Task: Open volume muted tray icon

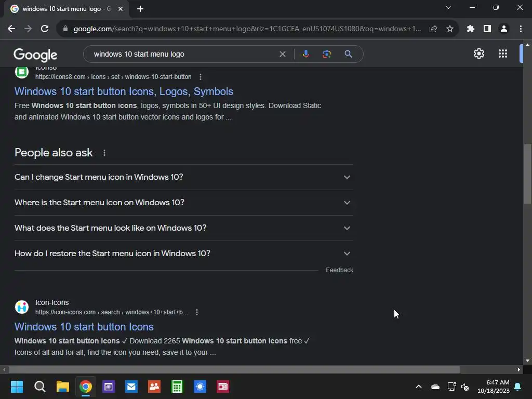Action: click(x=465, y=387)
